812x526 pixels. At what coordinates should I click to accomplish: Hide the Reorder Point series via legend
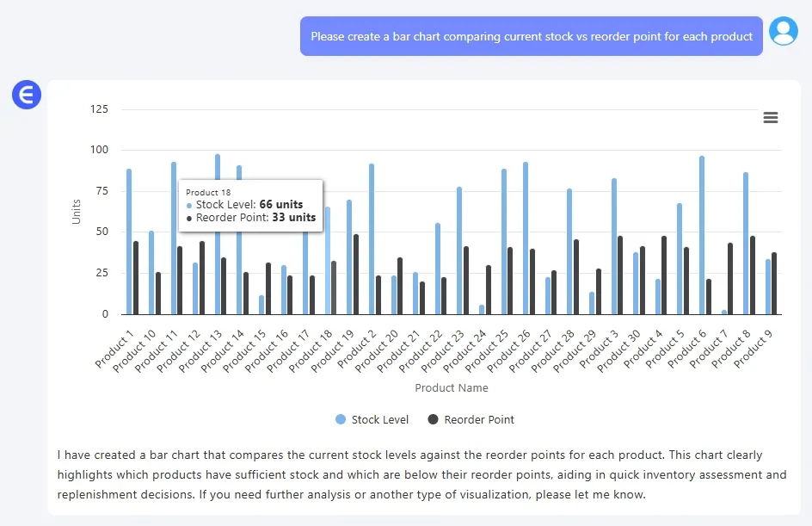[471, 419]
